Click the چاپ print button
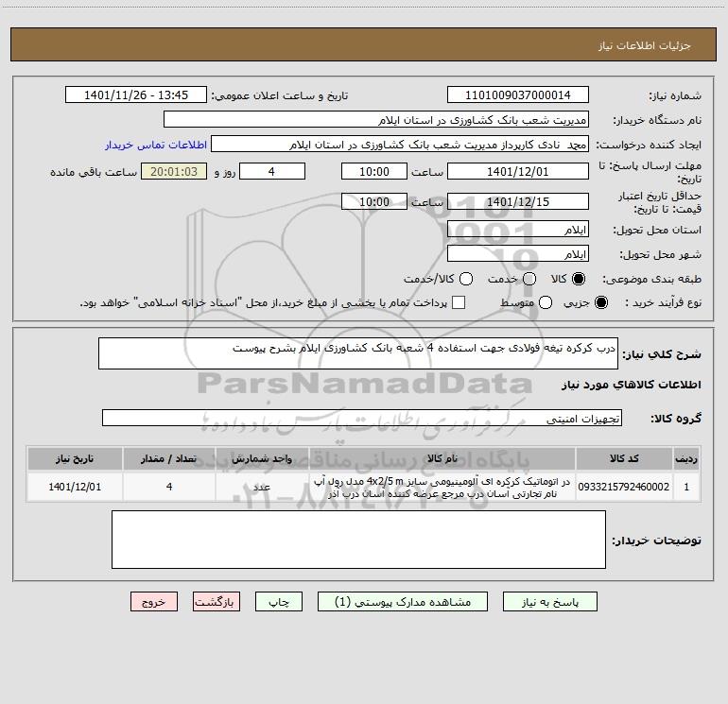Viewport: 728px width, 704px height. tap(279, 602)
